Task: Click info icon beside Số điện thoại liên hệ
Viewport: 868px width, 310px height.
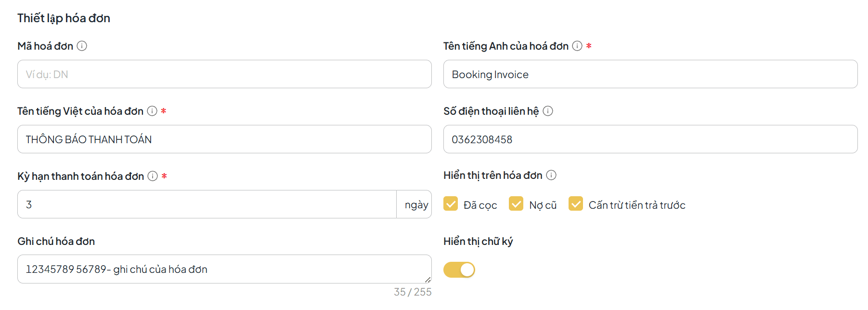Action: pyautogui.click(x=548, y=111)
